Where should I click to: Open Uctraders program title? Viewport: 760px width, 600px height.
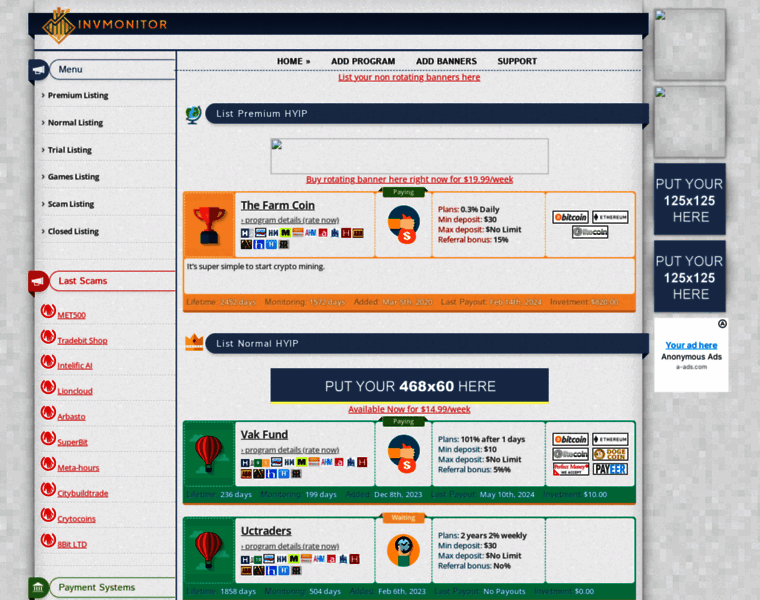(x=266, y=531)
